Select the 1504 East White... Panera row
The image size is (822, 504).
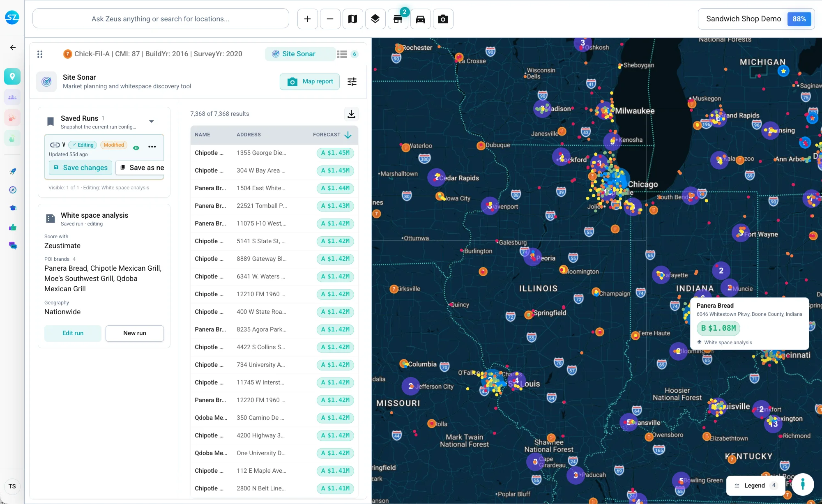(x=274, y=188)
